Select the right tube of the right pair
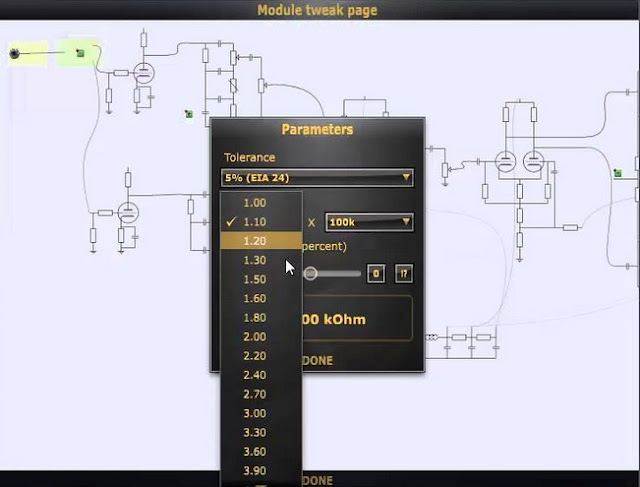 click(x=533, y=161)
